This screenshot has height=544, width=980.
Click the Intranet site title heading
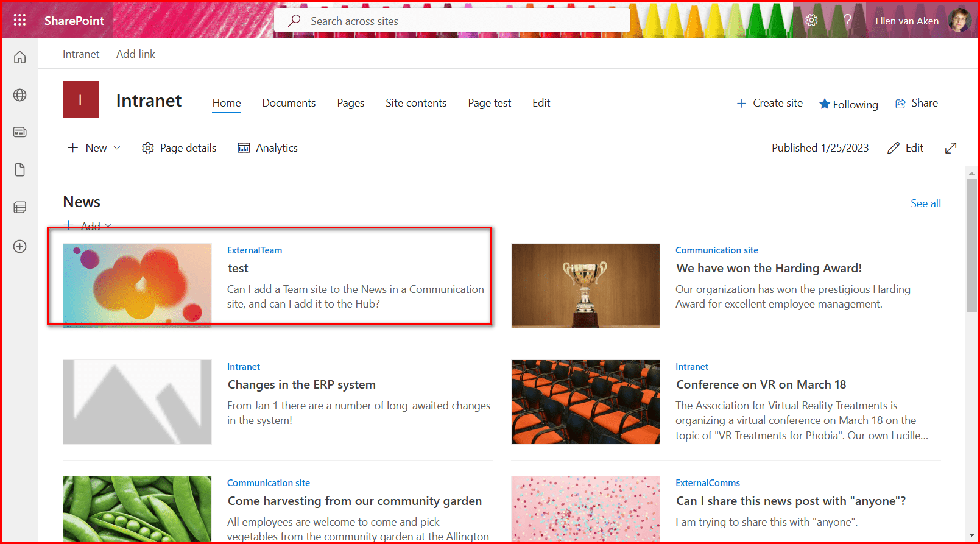point(149,101)
